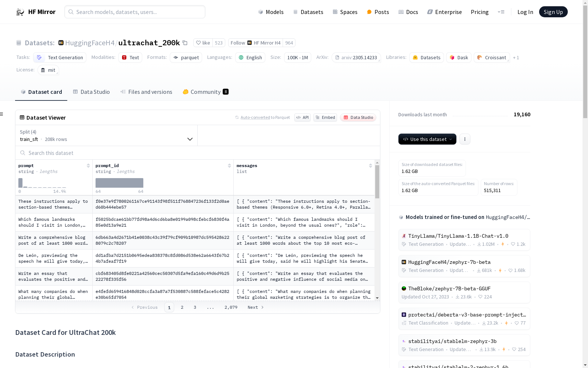This screenshot has height=368, width=588.
Task: Click Next in the viewer pagination
Action: (x=255, y=307)
